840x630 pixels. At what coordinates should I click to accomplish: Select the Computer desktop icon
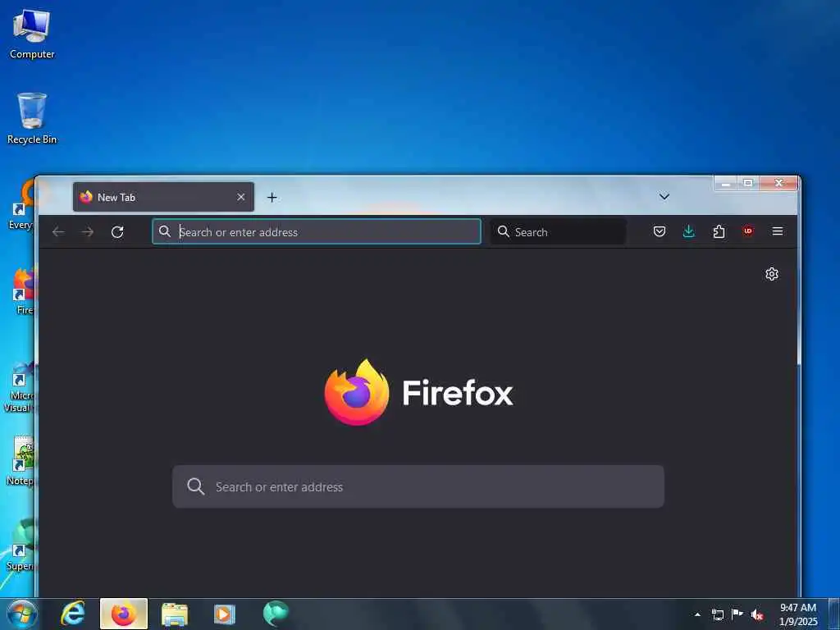(x=32, y=34)
